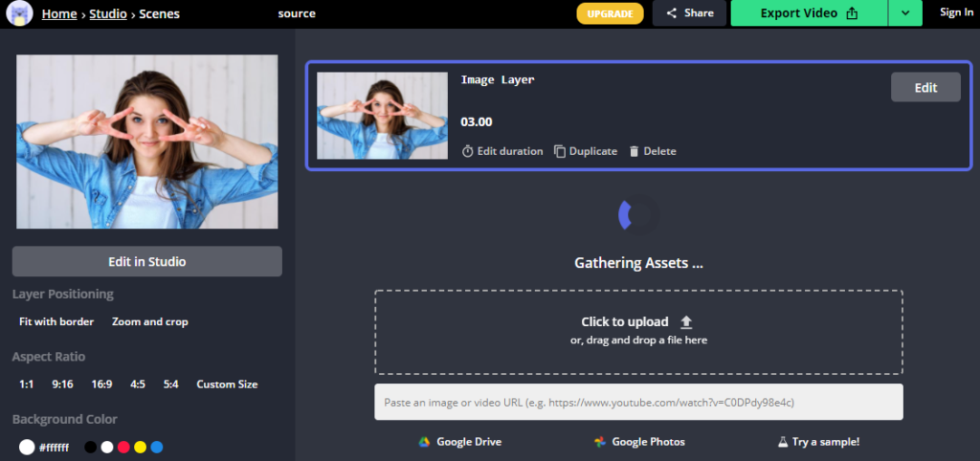The width and height of the screenshot is (980, 461).
Task: Expand the export options dropdown arrow
Action: pos(905,13)
